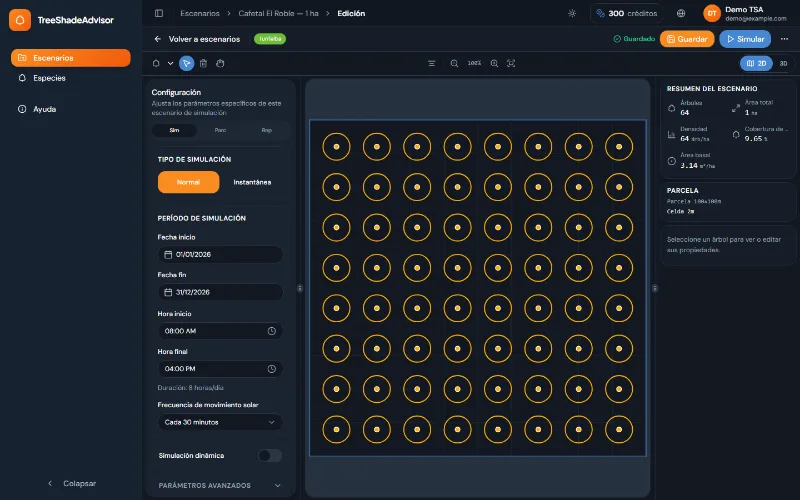Open Escenarios in the sidebar

pyautogui.click(x=70, y=58)
